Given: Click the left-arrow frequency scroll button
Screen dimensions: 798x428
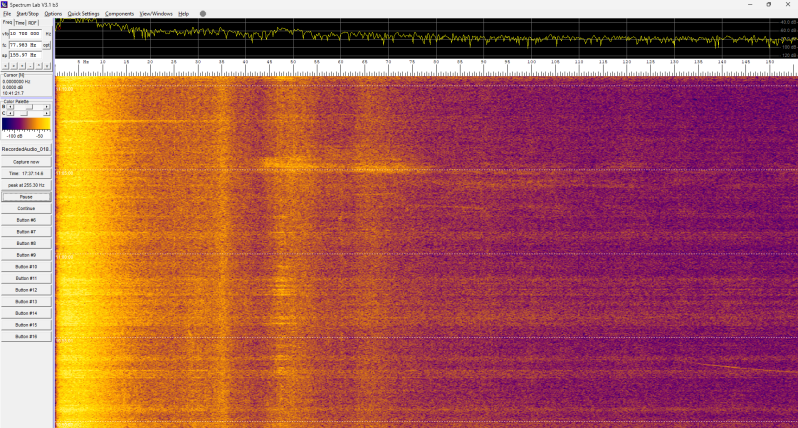Looking at the screenshot, I should point(5,66).
